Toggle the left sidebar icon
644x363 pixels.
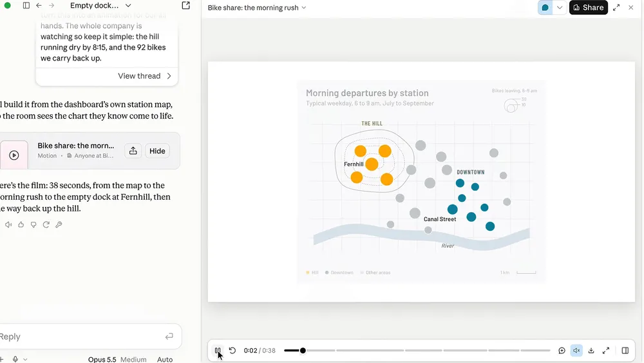point(26,5)
